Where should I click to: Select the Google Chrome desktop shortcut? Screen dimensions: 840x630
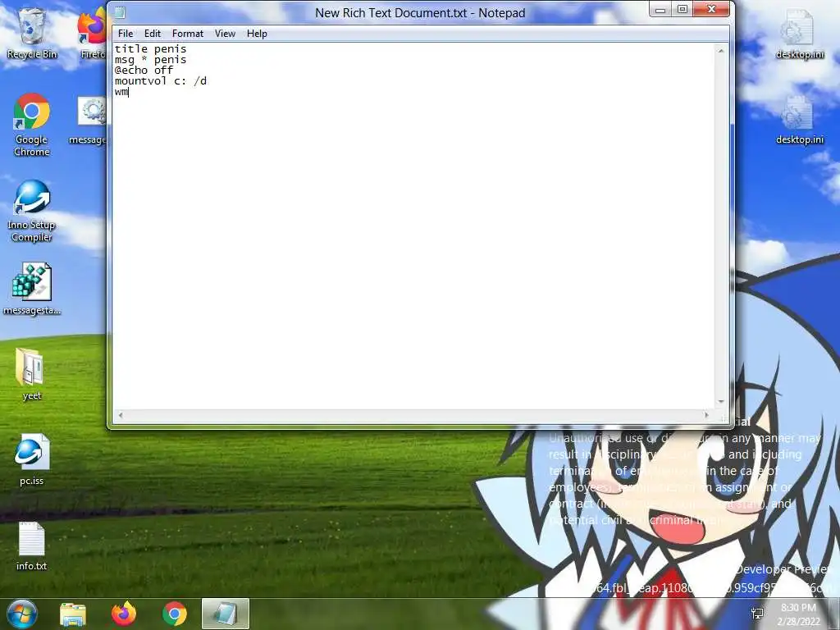point(32,125)
